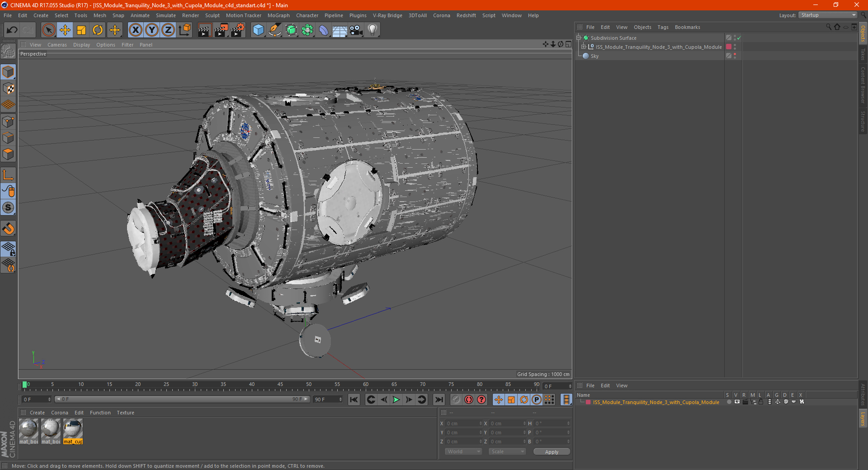The height and width of the screenshot is (470, 868).
Task: Expand the ISS_Module_Tranquility object tree
Action: 584,47
